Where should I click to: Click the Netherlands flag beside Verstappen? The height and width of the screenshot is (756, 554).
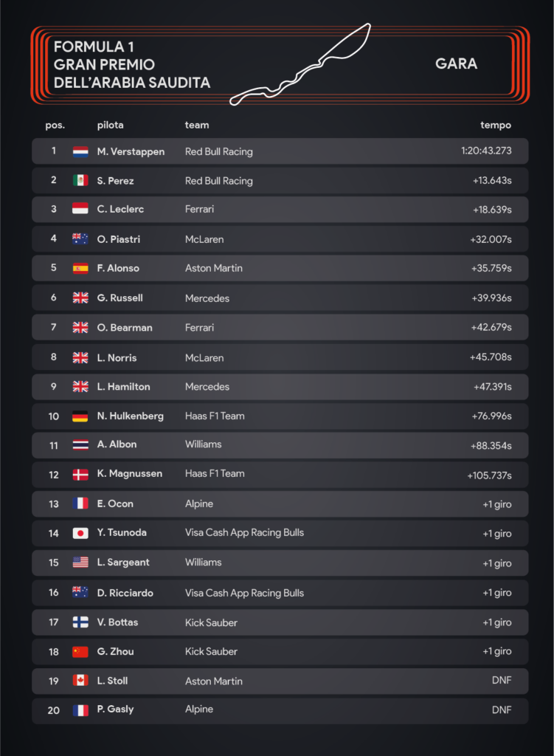point(80,151)
